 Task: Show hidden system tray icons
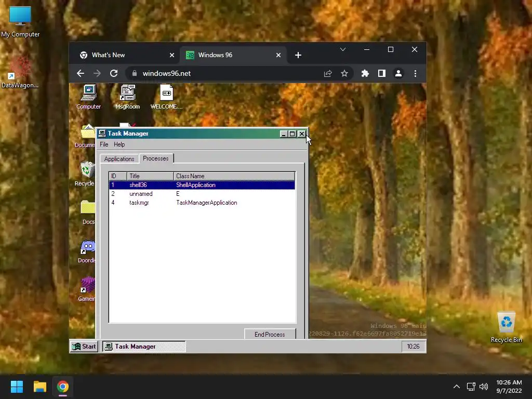click(x=457, y=387)
